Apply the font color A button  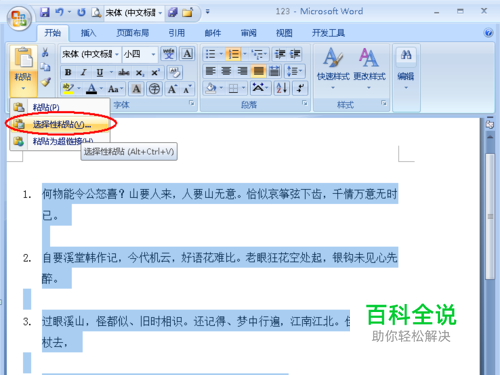[91, 89]
